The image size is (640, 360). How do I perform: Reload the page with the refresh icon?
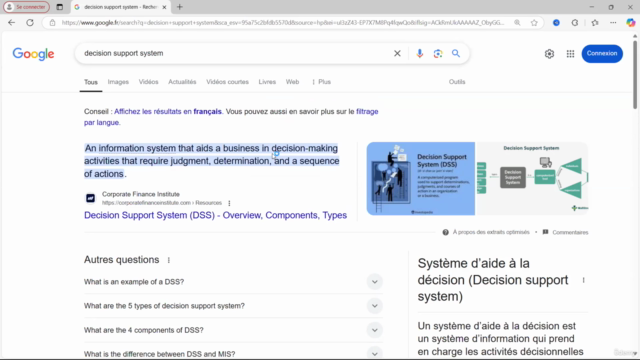pyautogui.click(x=30, y=22)
